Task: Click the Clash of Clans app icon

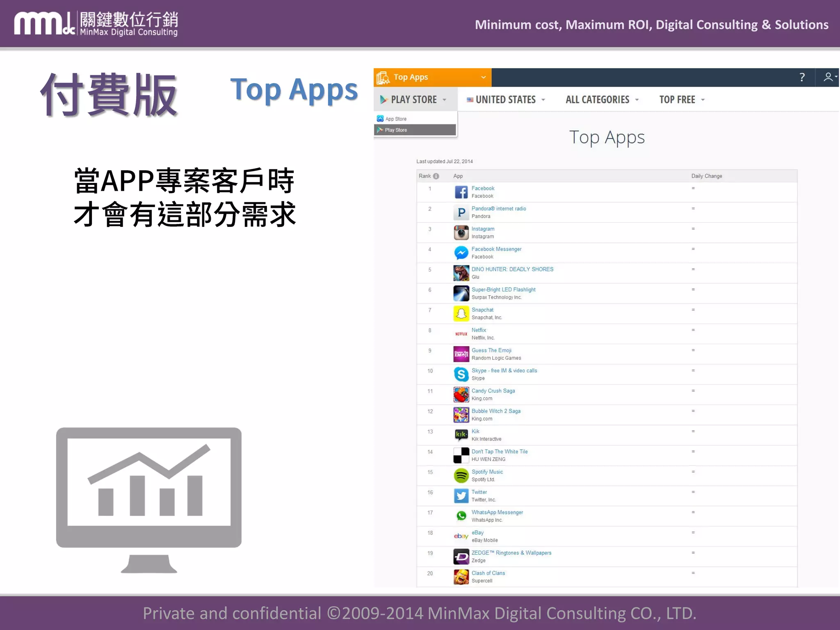Action: pyautogui.click(x=461, y=577)
